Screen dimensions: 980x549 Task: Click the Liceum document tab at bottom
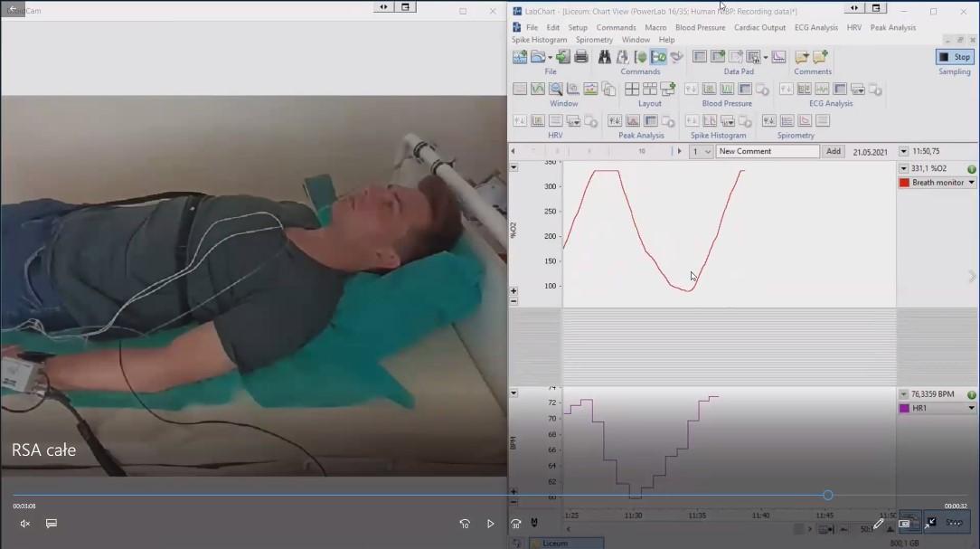click(566, 544)
